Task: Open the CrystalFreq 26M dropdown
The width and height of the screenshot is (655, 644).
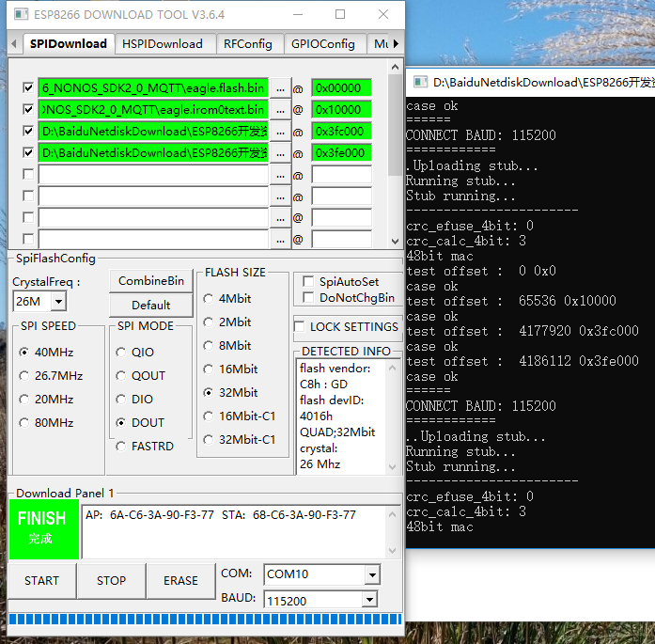Action: (58, 301)
